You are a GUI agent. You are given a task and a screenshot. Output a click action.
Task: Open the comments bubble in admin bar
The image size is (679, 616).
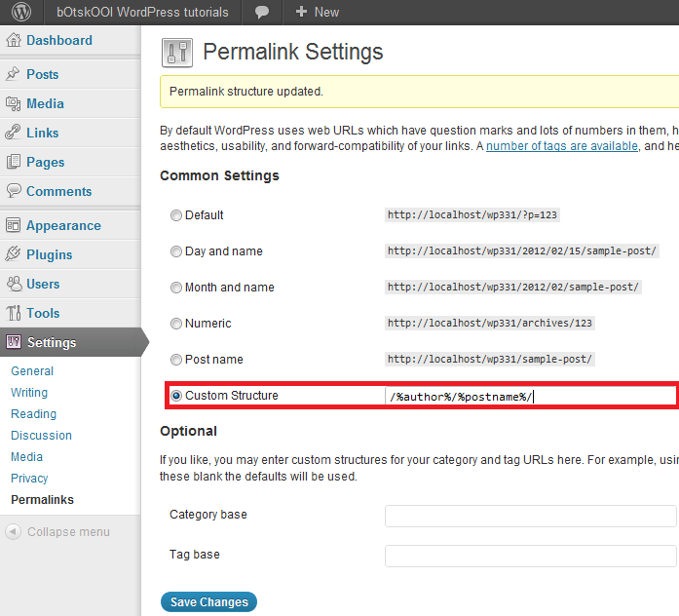tap(261, 12)
